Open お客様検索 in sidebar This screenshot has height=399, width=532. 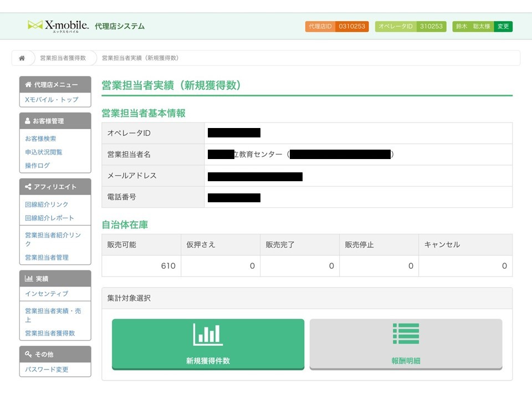click(40, 139)
